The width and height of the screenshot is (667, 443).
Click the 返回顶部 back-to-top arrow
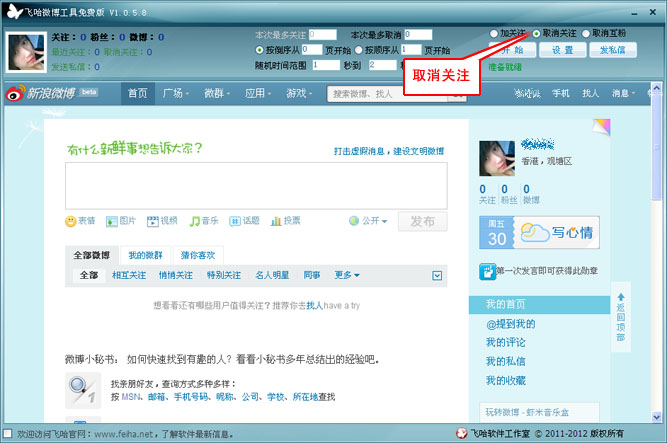(x=621, y=297)
